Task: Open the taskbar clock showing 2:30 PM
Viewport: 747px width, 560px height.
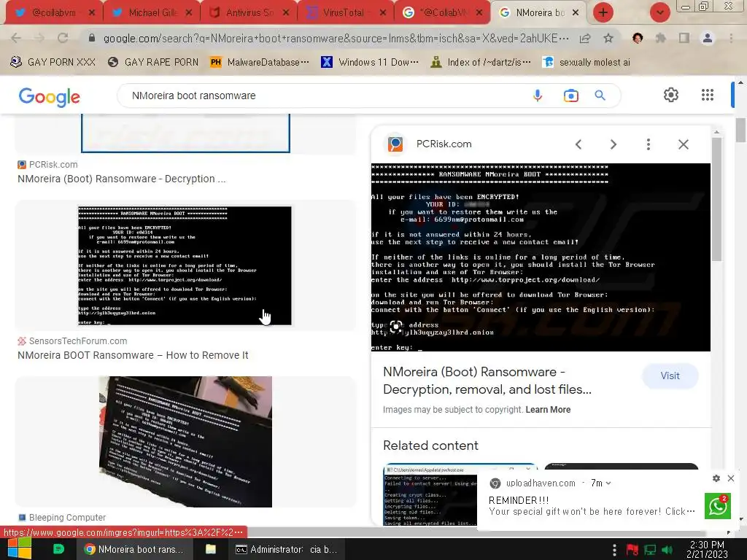Action: (x=707, y=550)
